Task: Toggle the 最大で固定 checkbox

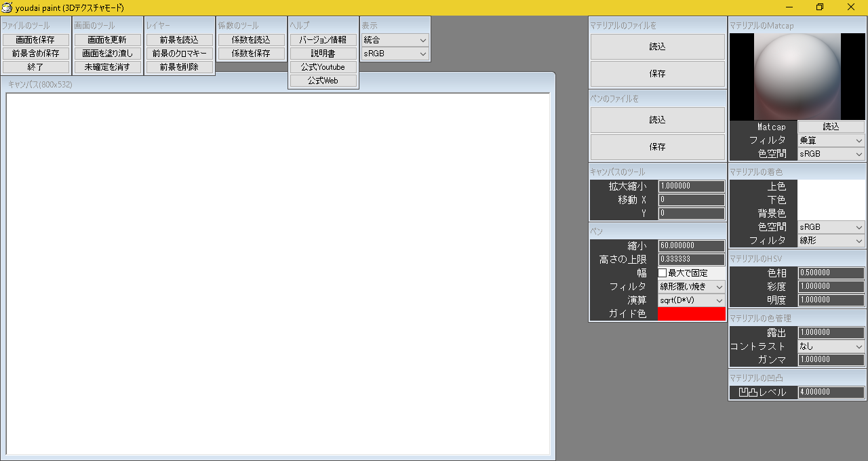Action: pyautogui.click(x=663, y=273)
